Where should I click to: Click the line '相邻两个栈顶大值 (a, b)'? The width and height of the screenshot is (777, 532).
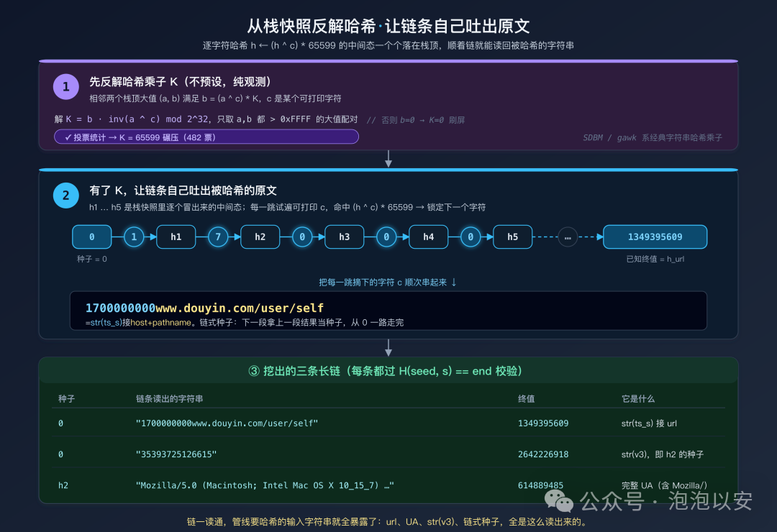click(215, 98)
